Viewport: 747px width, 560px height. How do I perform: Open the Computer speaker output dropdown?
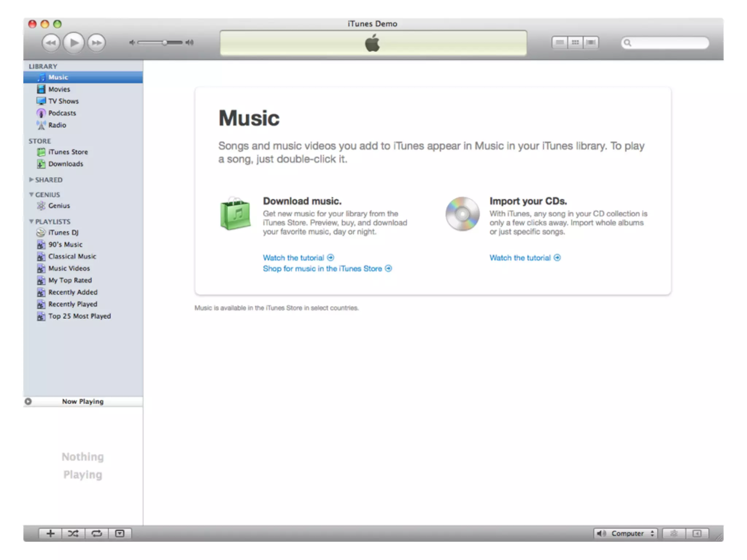click(x=625, y=533)
